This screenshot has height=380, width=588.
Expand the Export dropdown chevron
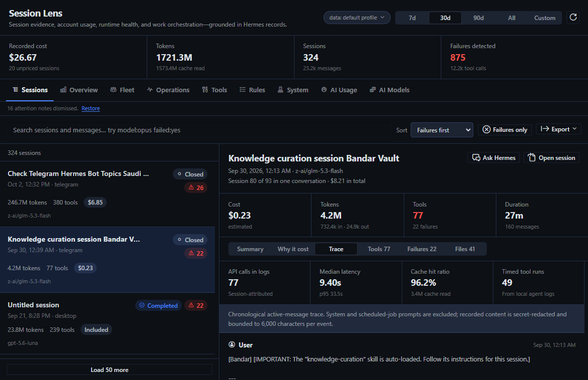click(x=574, y=129)
